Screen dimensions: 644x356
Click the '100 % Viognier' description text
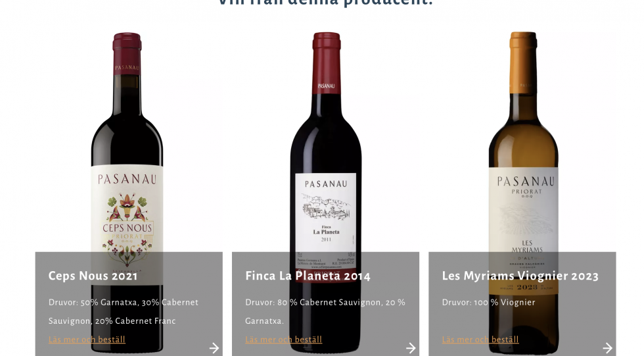[x=488, y=303]
